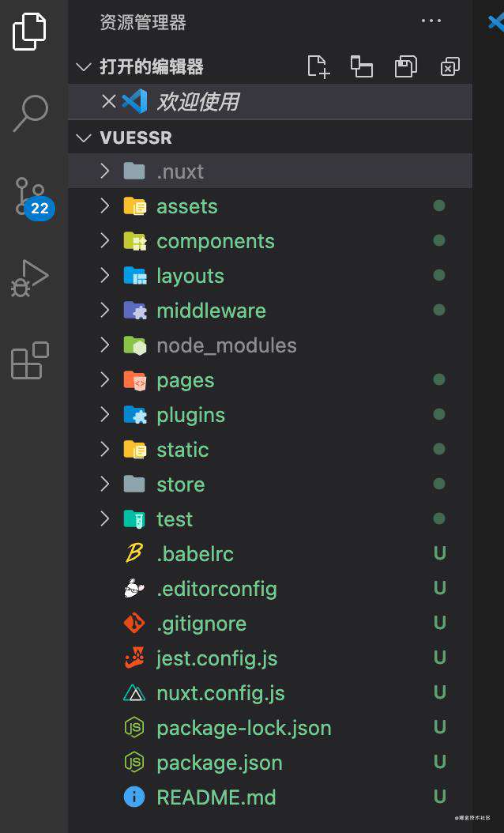This screenshot has height=833, width=504.
Task: Click the layouts folder icon
Action: [x=135, y=275]
